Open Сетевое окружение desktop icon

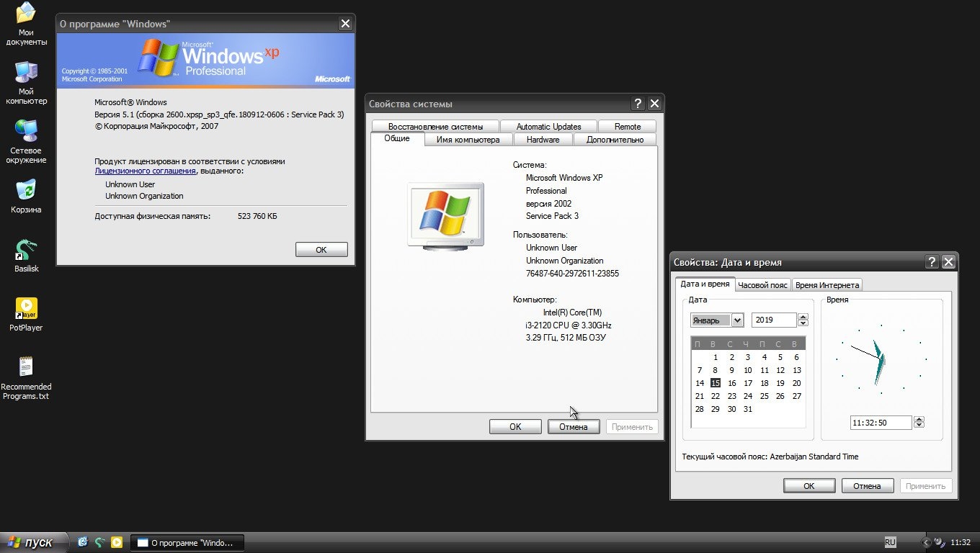pyautogui.click(x=26, y=132)
